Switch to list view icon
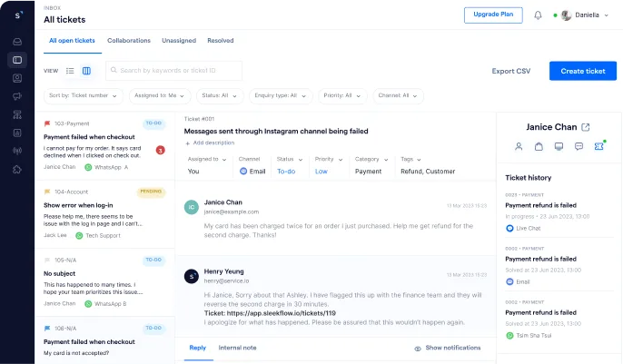Viewport: 623px width, 364px height. coord(70,71)
